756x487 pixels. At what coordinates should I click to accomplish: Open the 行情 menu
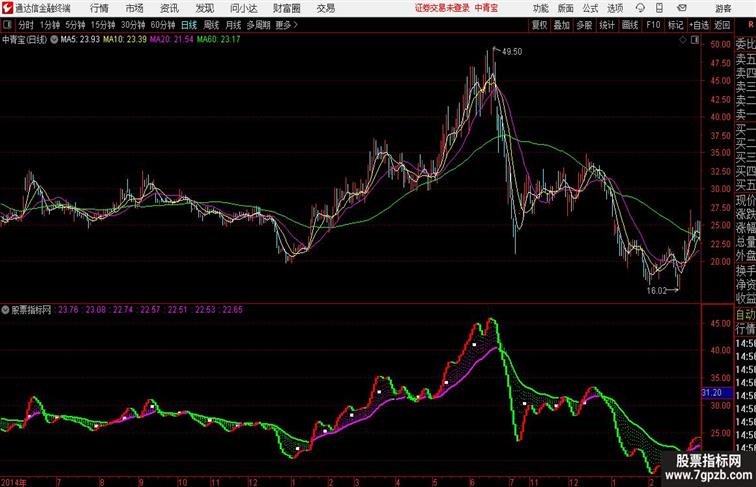(99, 8)
